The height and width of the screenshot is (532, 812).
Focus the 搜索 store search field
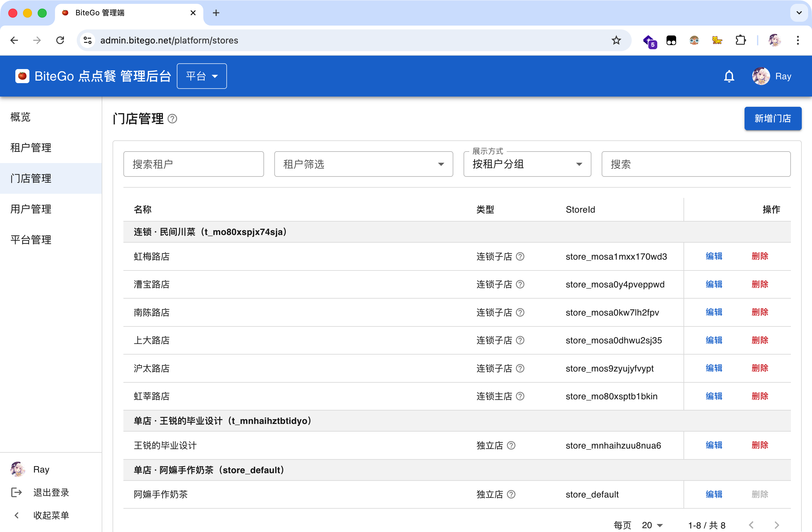696,164
